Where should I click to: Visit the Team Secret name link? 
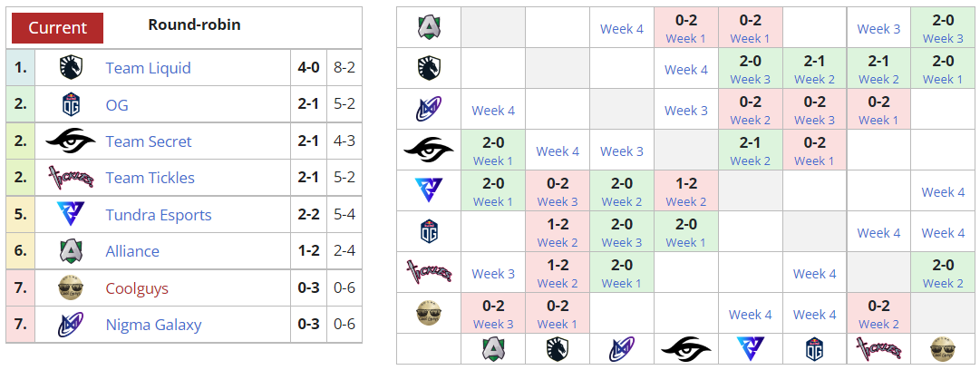tap(149, 141)
